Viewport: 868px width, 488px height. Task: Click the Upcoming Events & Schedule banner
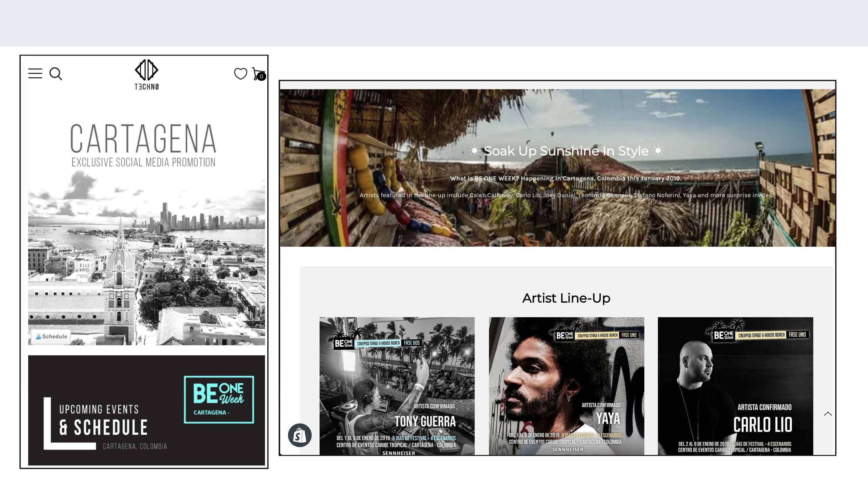(x=146, y=410)
